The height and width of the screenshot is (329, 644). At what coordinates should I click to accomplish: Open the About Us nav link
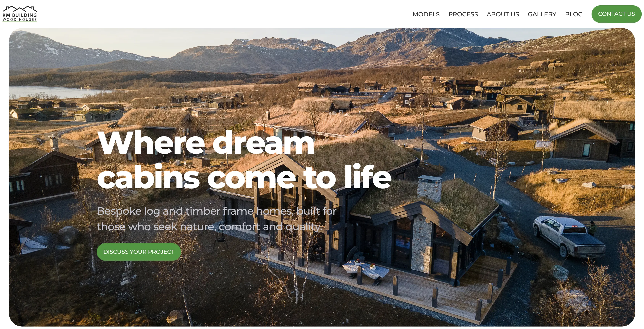click(x=503, y=14)
